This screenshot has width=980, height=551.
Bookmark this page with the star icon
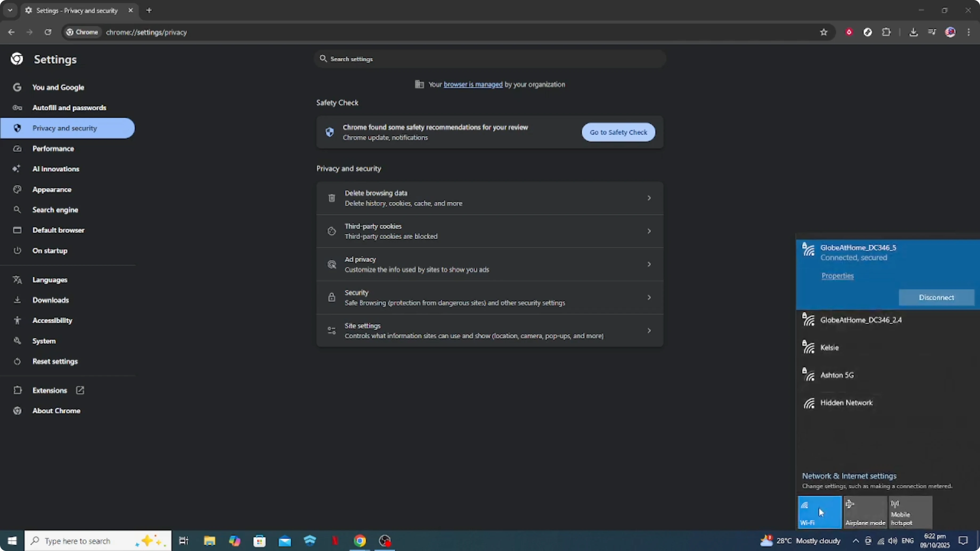823,32
